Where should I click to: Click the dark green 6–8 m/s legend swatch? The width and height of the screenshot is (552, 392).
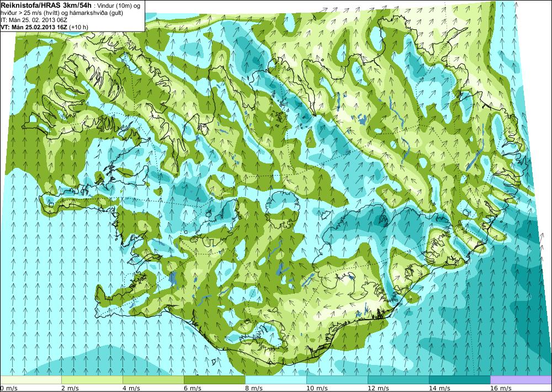215,380
